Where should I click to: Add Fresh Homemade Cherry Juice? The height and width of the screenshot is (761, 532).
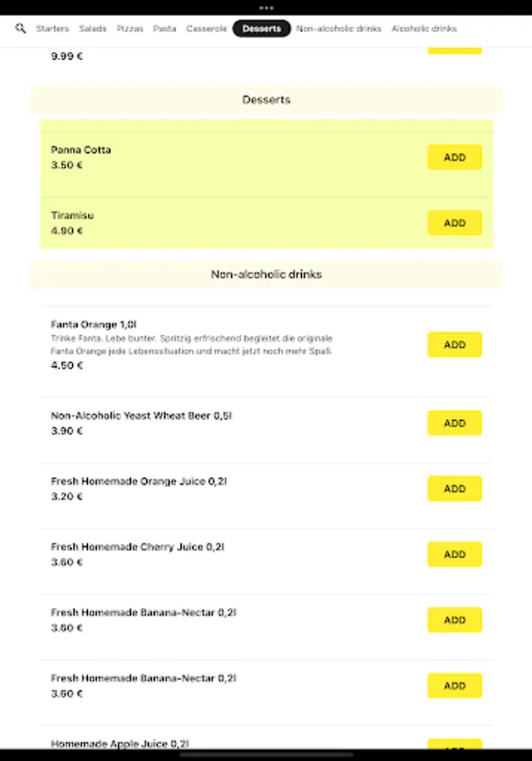(454, 555)
